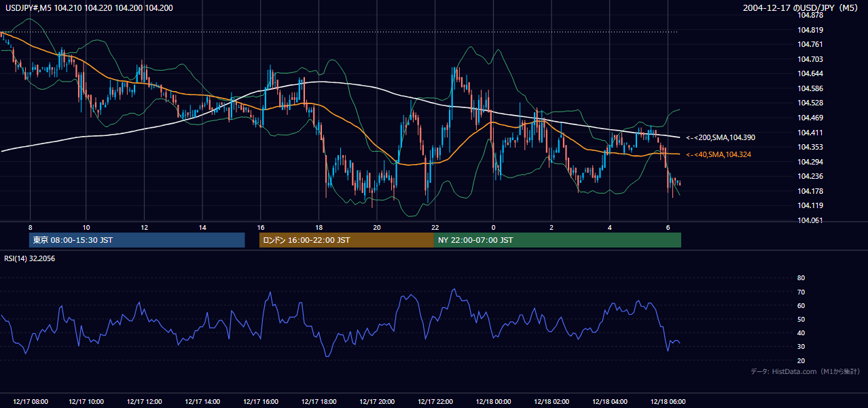Click the 12/17 18:00 date label
Viewport: 868px width, 408px height.
319,402
